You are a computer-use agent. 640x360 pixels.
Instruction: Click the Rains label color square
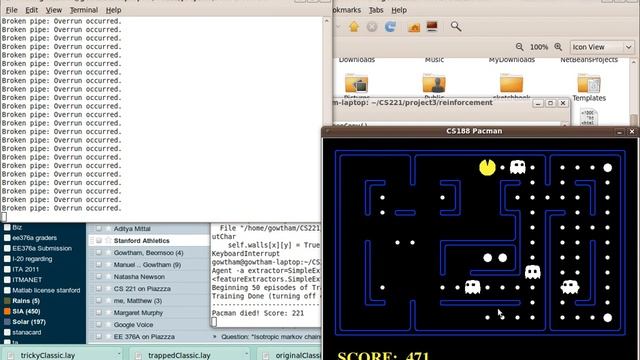[7, 301]
